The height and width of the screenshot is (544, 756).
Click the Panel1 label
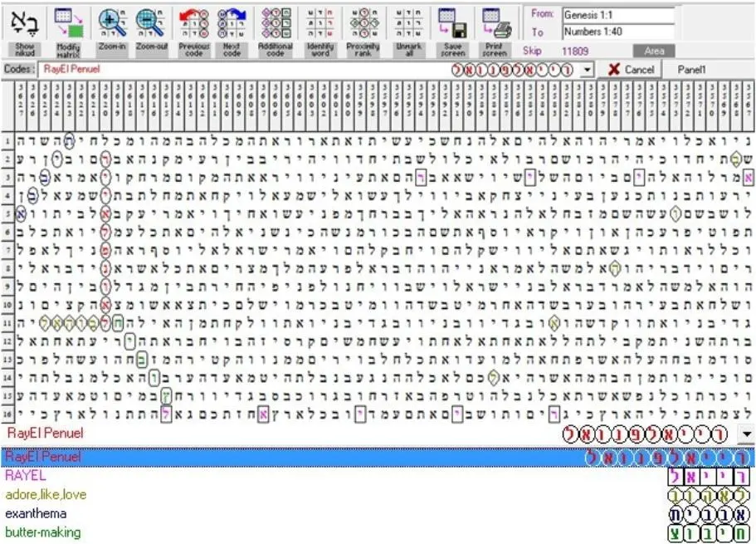692,70
